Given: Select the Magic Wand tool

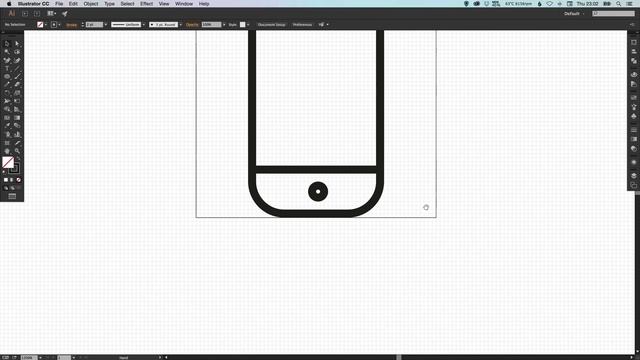Looking at the screenshot, I should tap(7, 52).
